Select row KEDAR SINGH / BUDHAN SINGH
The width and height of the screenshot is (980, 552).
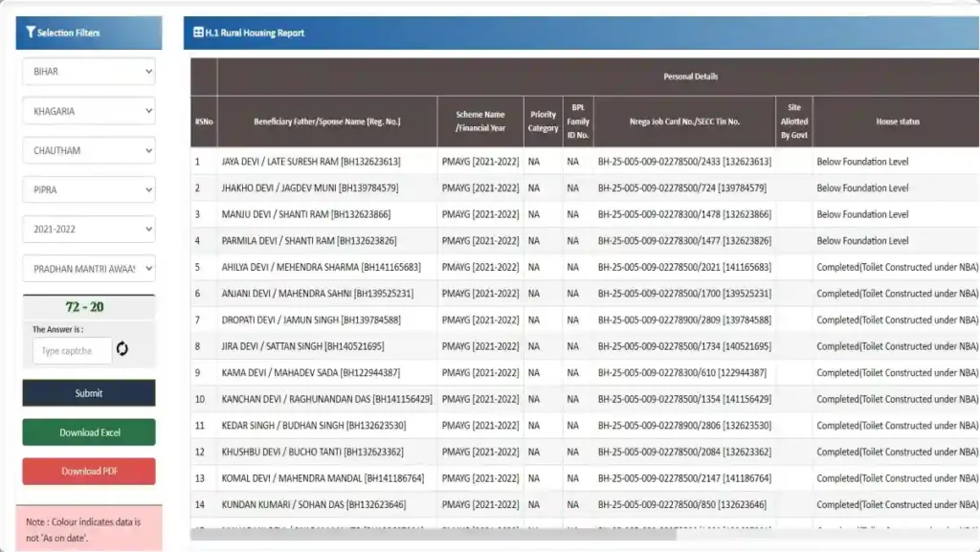tap(585, 425)
